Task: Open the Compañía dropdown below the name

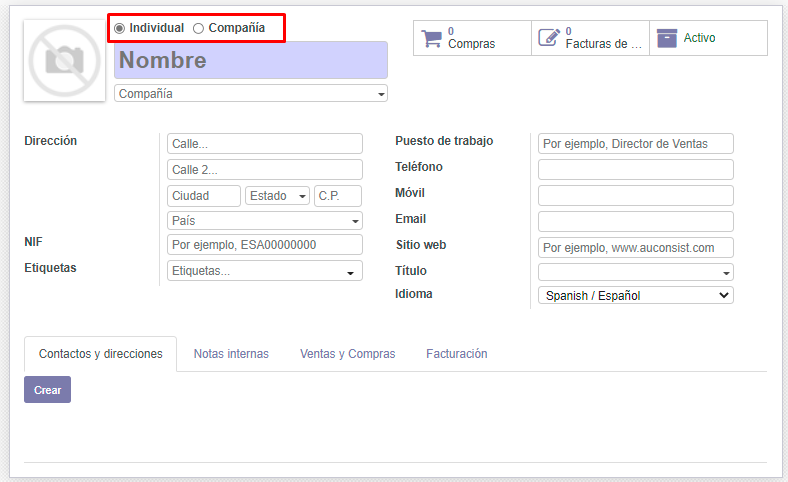Action: pos(251,93)
